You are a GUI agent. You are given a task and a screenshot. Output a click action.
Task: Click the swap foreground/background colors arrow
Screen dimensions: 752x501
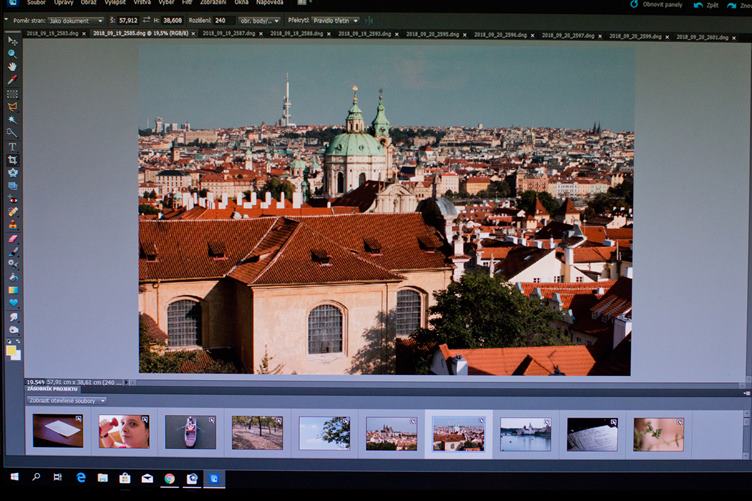(x=18, y=341)
